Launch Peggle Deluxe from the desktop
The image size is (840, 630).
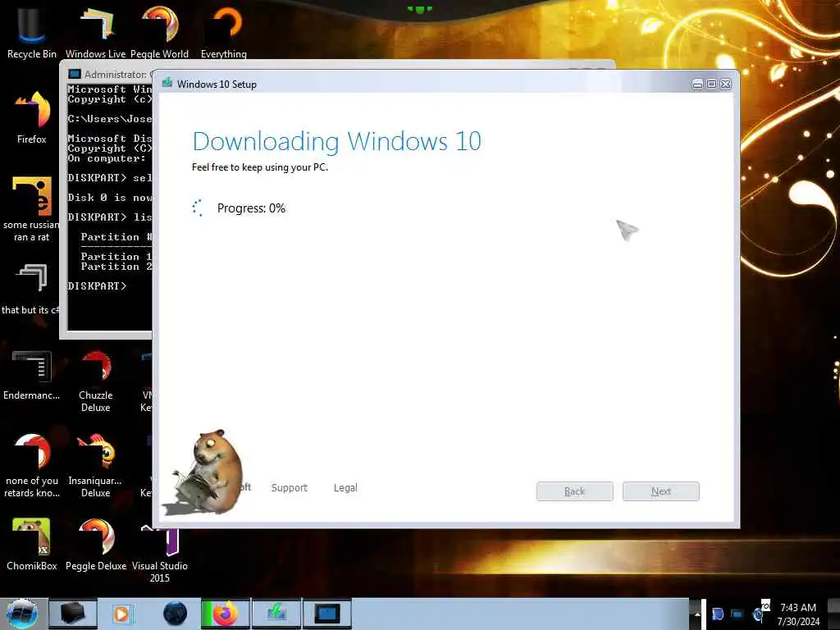95,545
